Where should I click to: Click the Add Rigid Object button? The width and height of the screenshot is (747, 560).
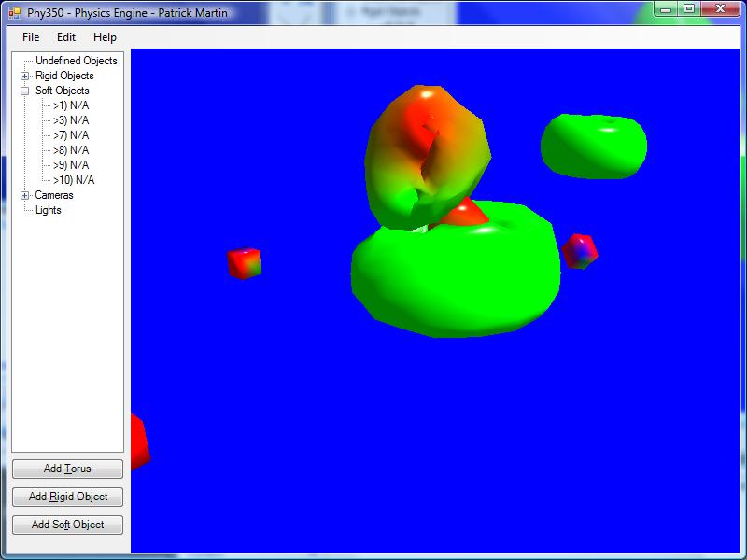coord(67,497)
